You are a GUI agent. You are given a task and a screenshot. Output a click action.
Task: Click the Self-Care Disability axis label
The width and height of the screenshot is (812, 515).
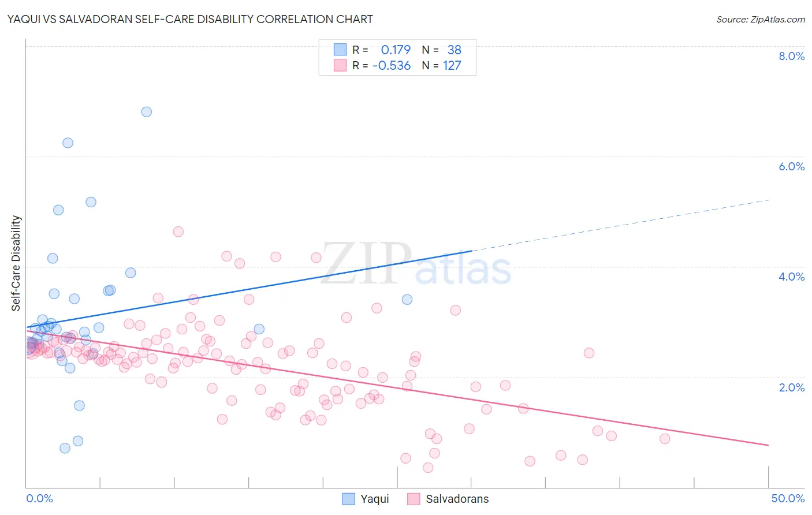[16, 263]
